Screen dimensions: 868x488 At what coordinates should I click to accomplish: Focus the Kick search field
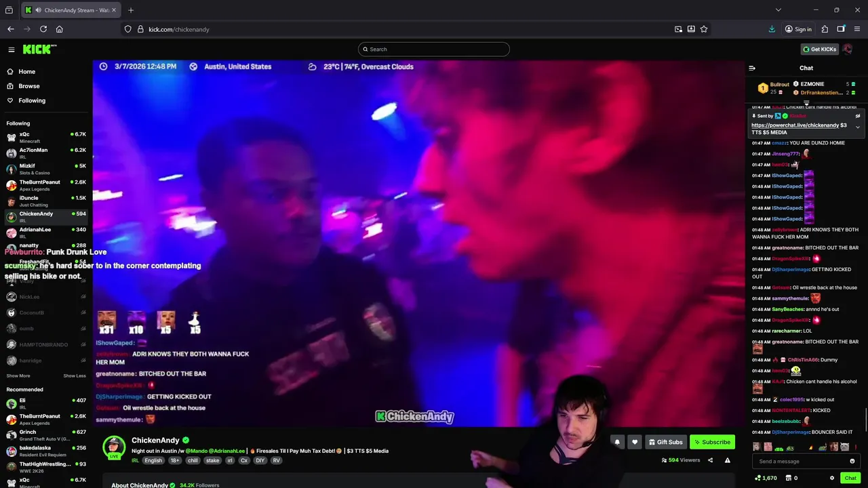tap(434, 49)
